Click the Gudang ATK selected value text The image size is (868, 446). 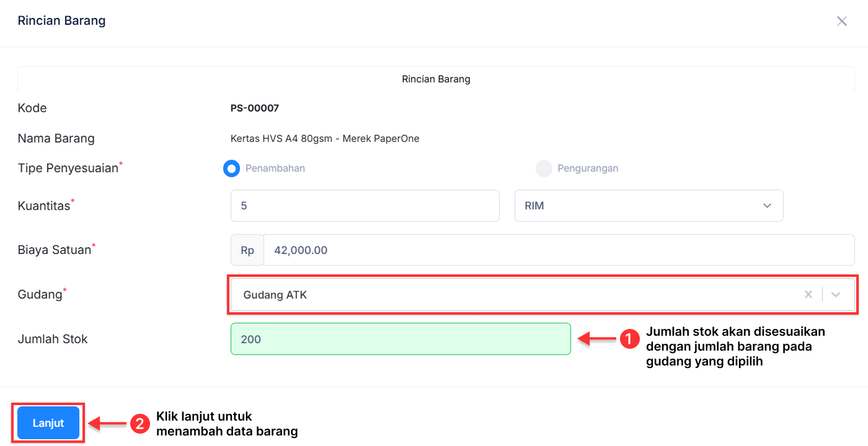pyautogui.click(x=275, y=295)
